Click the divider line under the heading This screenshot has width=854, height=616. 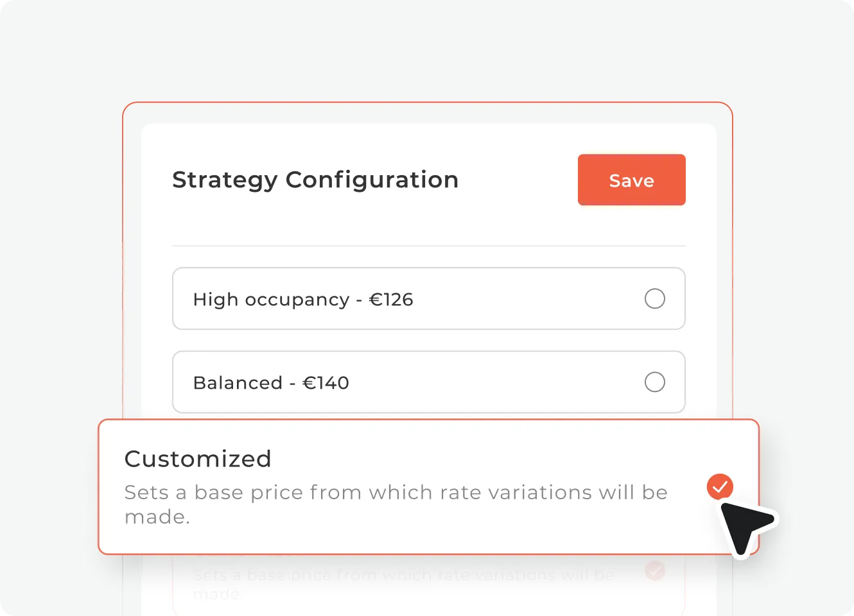point(428,246)
